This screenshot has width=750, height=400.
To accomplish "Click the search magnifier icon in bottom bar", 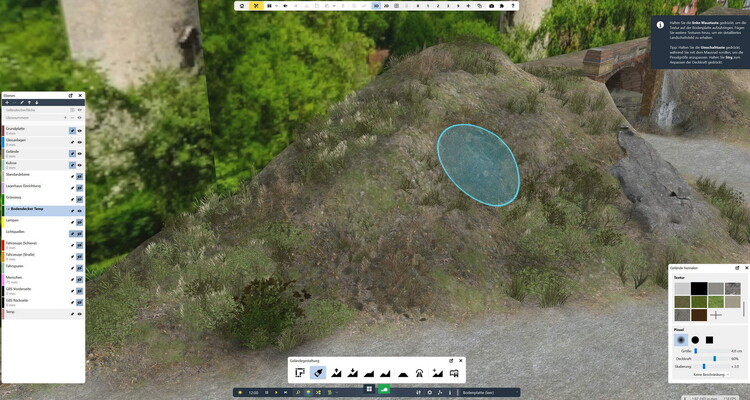I will [x=298, y=392].
